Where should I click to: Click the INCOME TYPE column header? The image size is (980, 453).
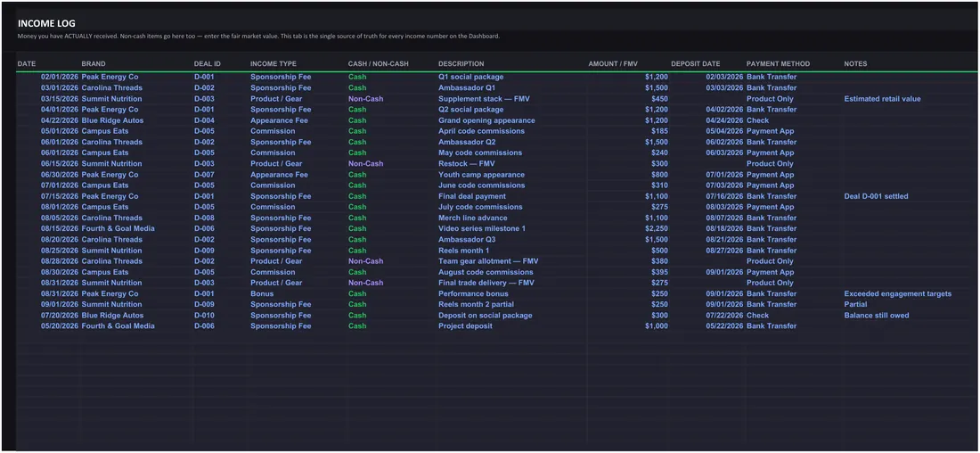point(274,64)
